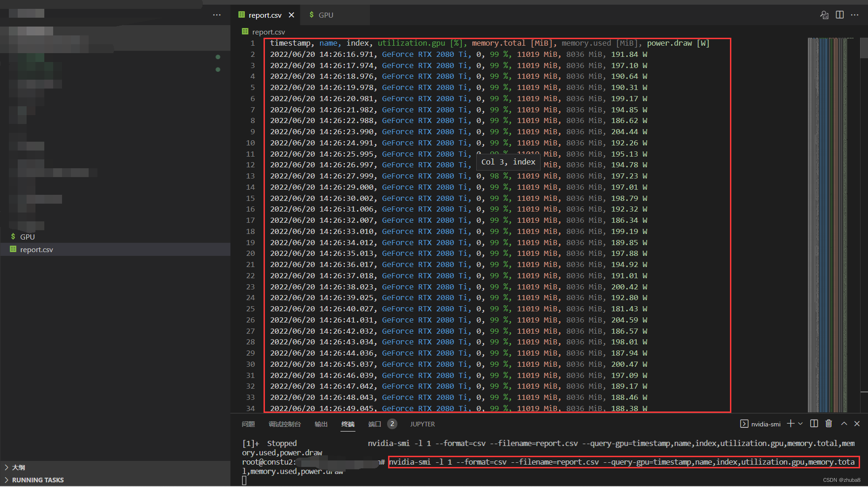Click the power.draw [W] column header
Image resolution: width=868 pixels, height=487 pixels.
(678, 43)
